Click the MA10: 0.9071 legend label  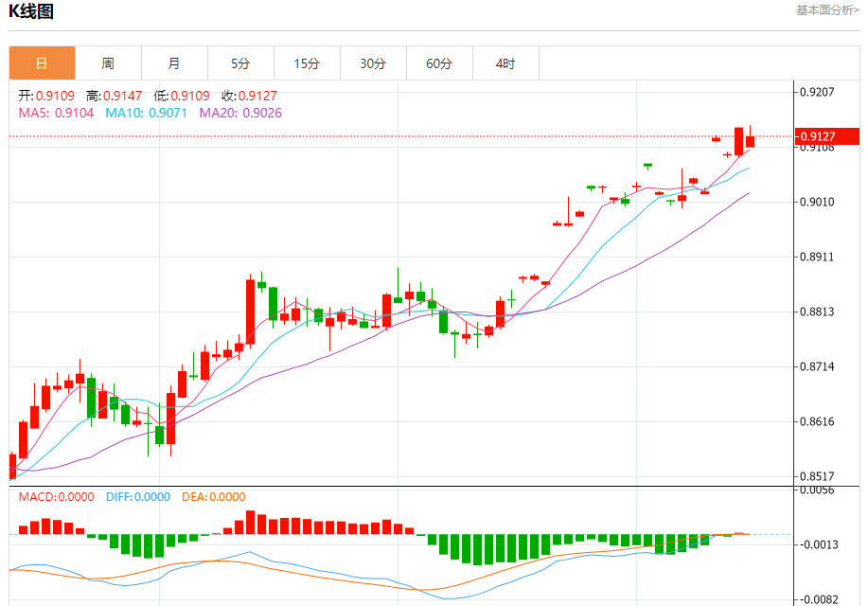[146, 113]
